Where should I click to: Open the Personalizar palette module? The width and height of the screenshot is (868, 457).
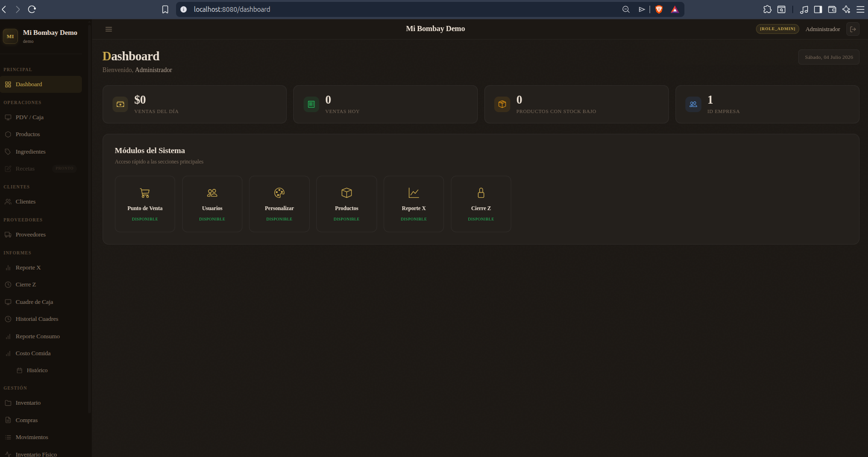pyautogui.click(x=279, y=204)
